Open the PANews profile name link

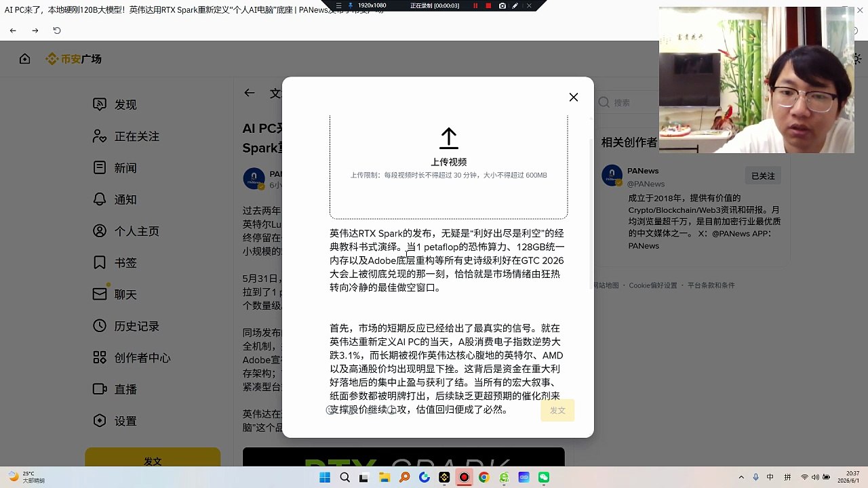[x=643, y=171]
